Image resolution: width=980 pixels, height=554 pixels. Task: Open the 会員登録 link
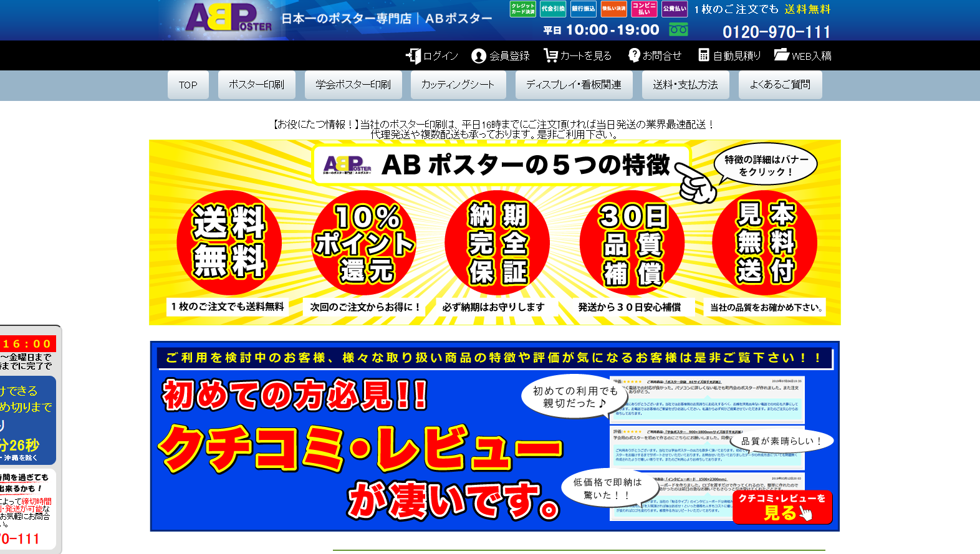coord(509,56)
